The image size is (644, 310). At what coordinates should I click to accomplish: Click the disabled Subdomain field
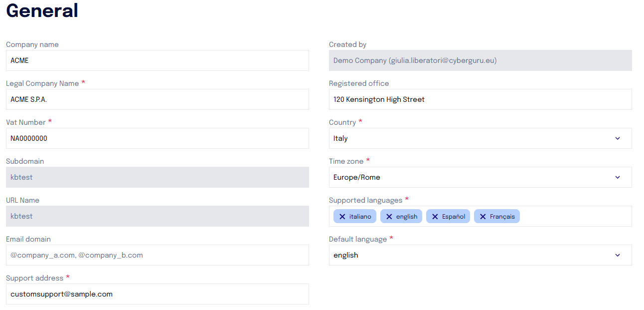157,177
